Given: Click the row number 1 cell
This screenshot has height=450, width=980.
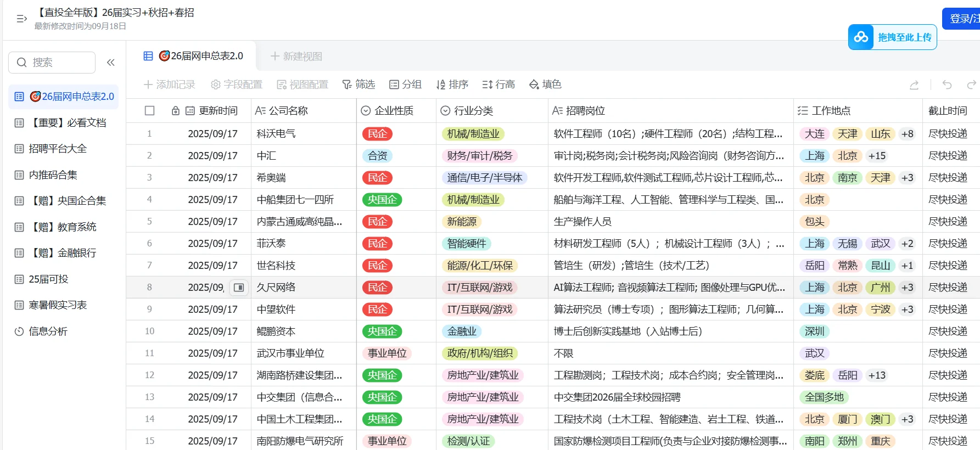Looking at the screenshot, I should 149,134.
